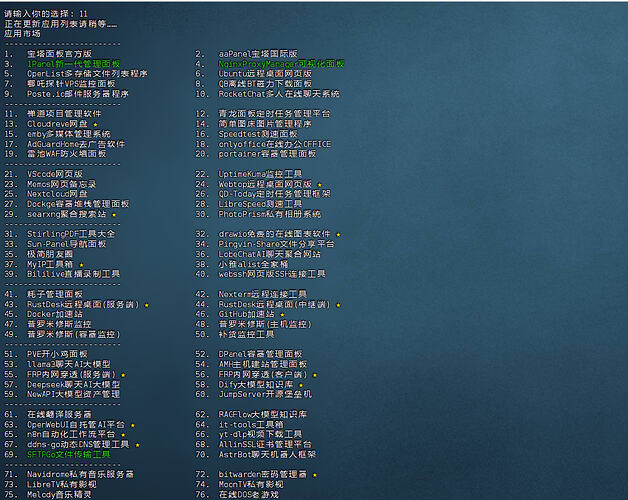
Task: Click 'Webtop远程桌面网页版' entry
Action: (x=265, y=184)
